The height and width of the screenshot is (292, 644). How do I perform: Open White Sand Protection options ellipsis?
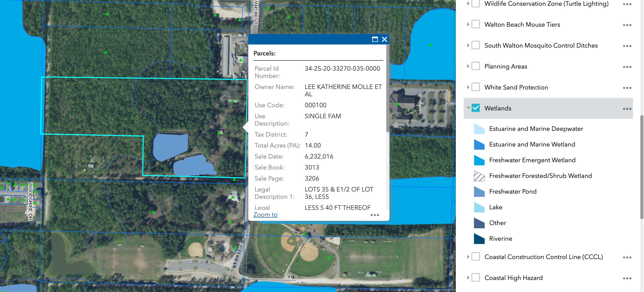point(627,88)
